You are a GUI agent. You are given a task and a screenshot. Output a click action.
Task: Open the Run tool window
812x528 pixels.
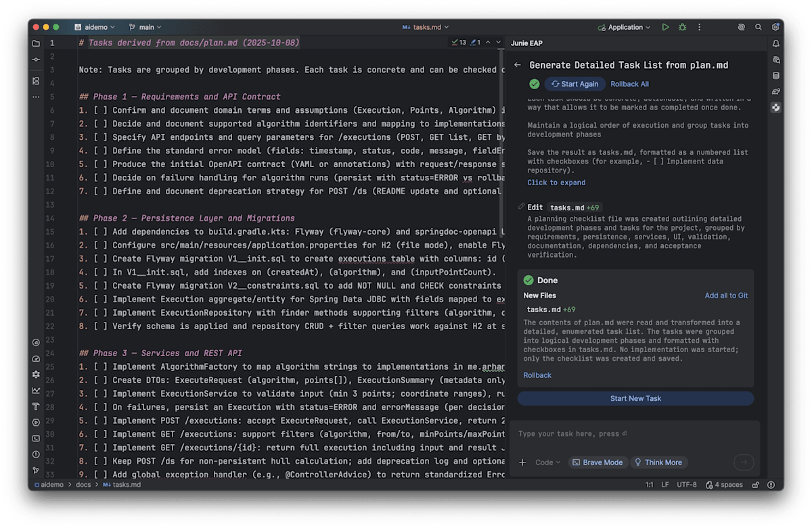[x=36, y=423]
